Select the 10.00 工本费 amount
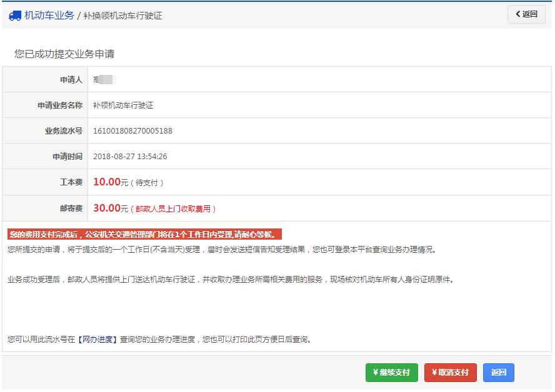Image resolution: width=555 pixels, height=392 pixels. 106,182
